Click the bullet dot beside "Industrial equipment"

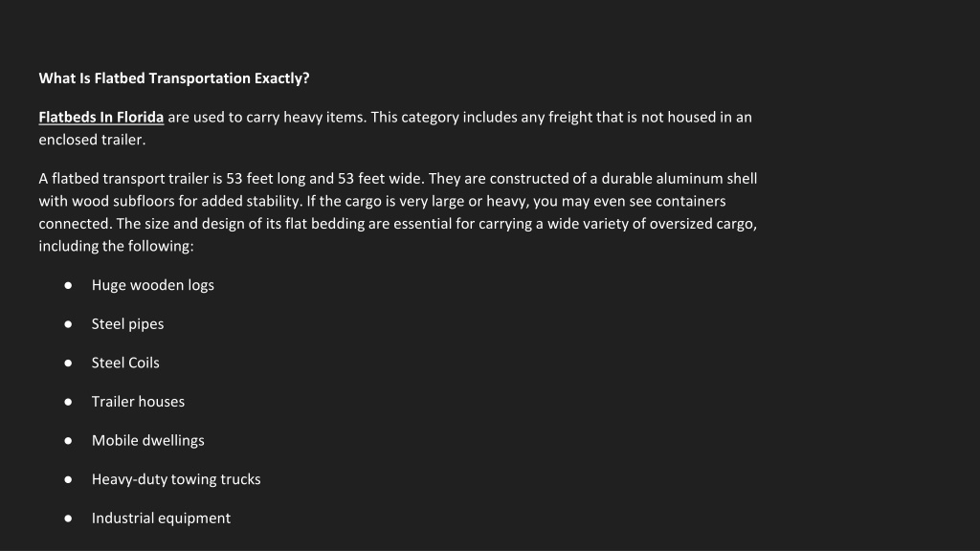tap(68, 518)
